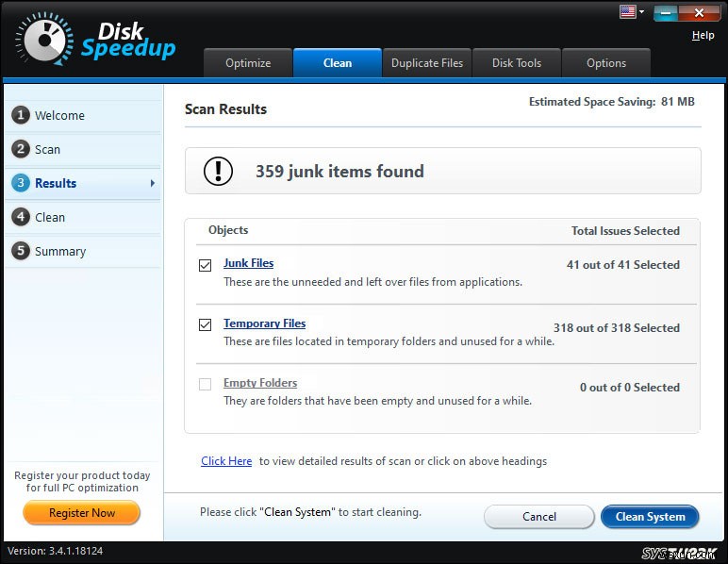Go to the Disk Tools tab
Image resolution: width=728 pixels, height=564 pixels.
(517, 62)
